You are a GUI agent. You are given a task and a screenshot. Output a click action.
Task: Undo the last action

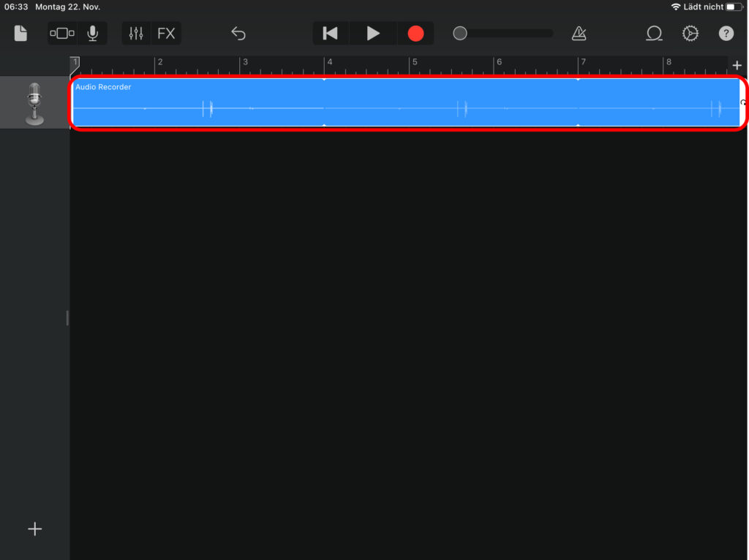point(238,33)
